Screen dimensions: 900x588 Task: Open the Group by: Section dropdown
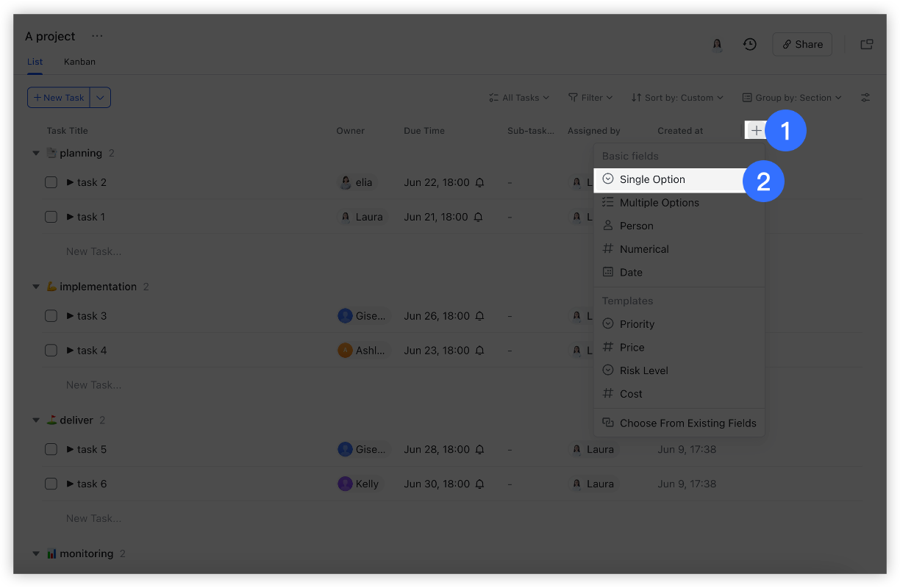791,97
